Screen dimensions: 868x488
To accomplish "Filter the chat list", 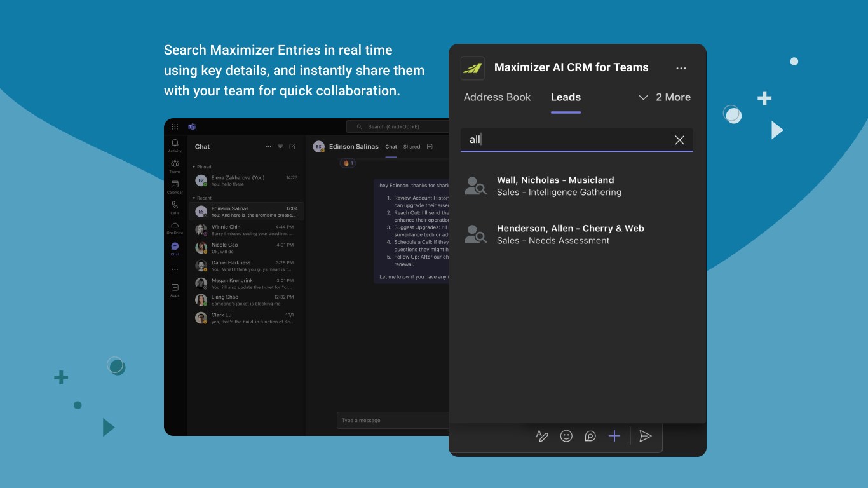I will point(280,147).
